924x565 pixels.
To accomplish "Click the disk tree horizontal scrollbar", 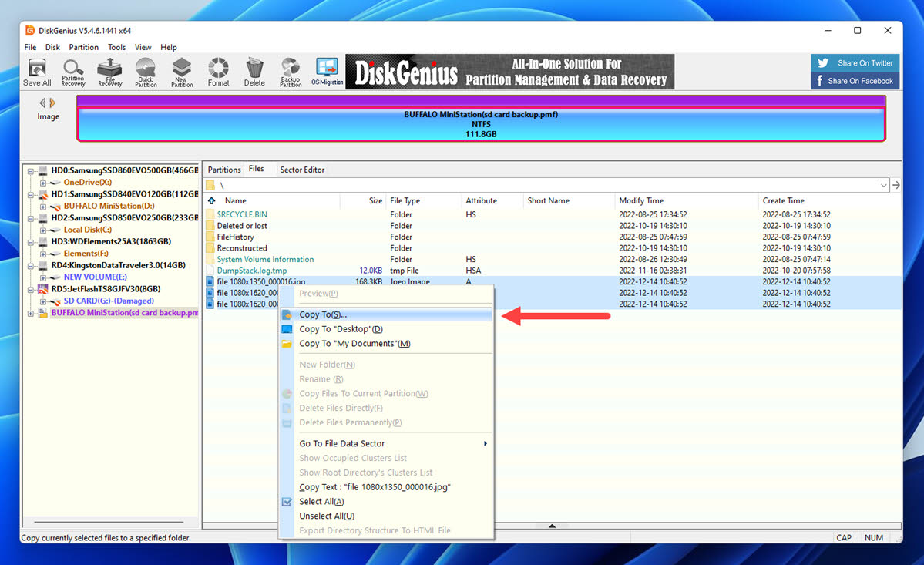I will coord(109,522).
